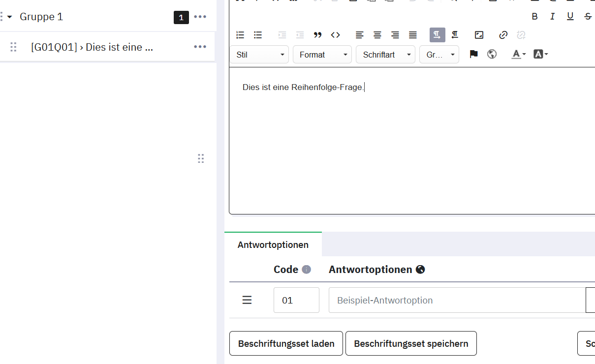Decrease the indent of the text

300,35
